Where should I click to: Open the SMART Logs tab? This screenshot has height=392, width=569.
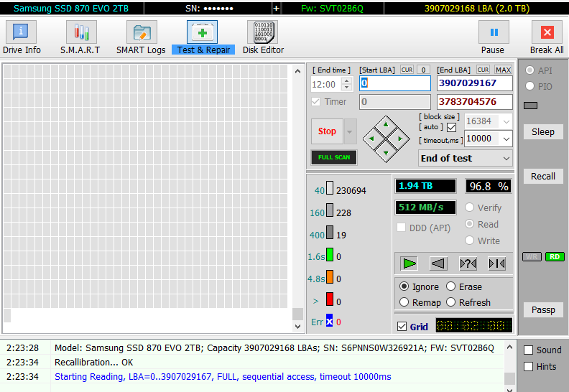pos(141,38)
